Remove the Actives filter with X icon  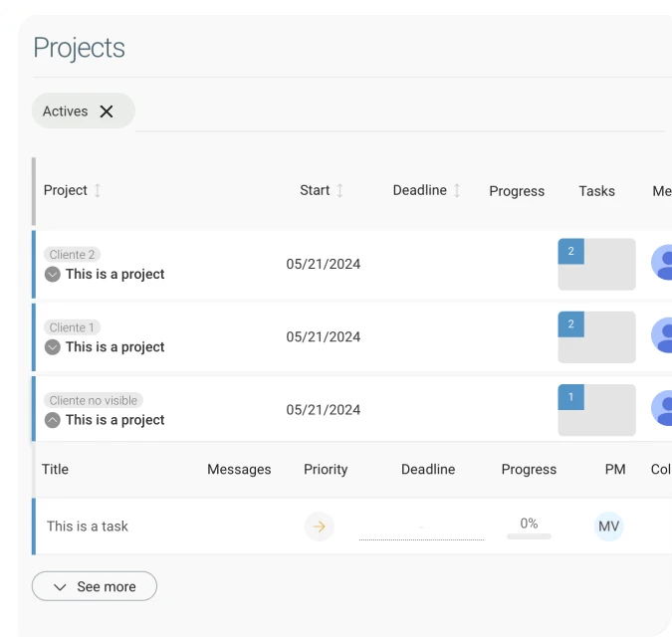107,111
